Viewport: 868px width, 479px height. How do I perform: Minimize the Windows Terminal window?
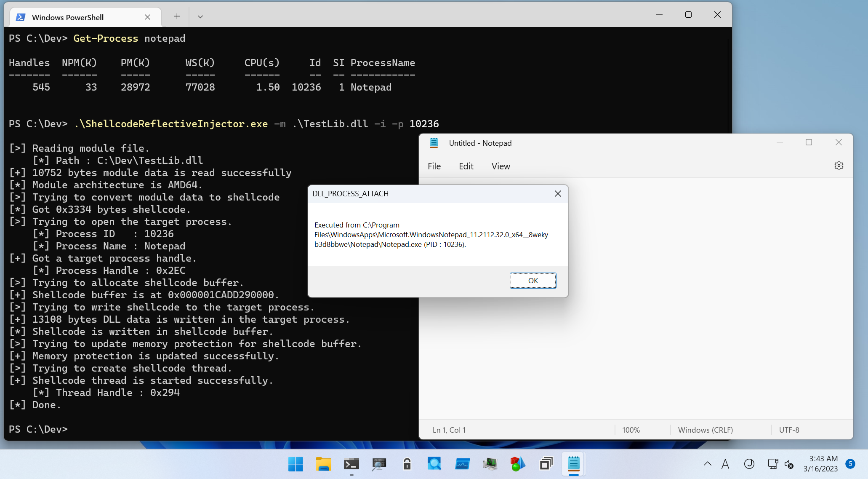click(x=659, y=15)
